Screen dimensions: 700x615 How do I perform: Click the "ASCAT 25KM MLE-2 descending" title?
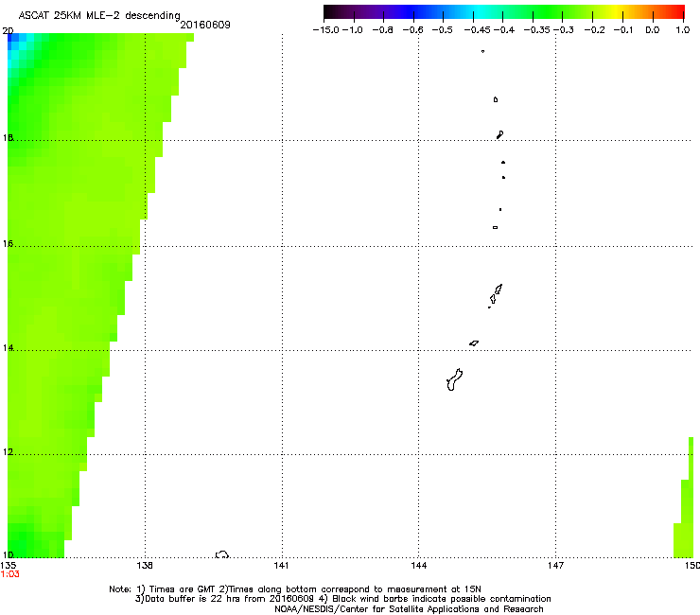click(99, 16)
